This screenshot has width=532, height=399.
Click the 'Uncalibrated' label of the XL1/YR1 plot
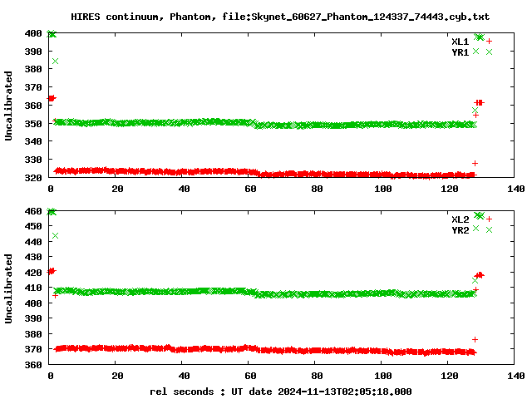point(8,106)
